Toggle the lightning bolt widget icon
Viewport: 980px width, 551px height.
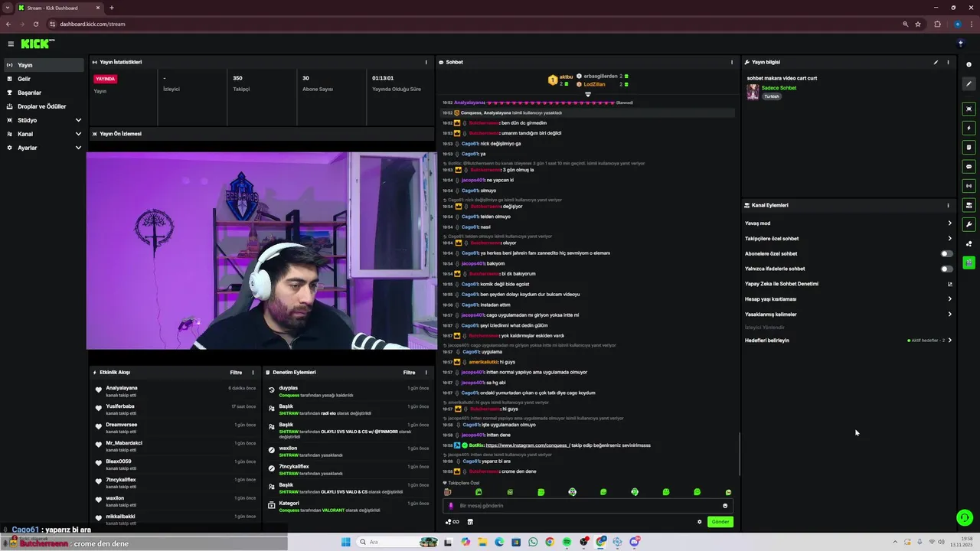[969, 128]
